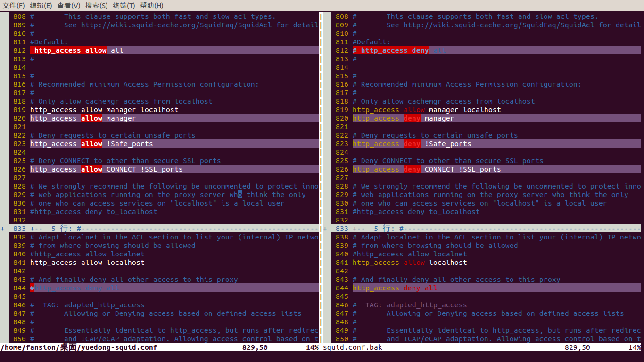Open the 文件(F) menu
Screen dimensions: 644x362
(14, 6)
